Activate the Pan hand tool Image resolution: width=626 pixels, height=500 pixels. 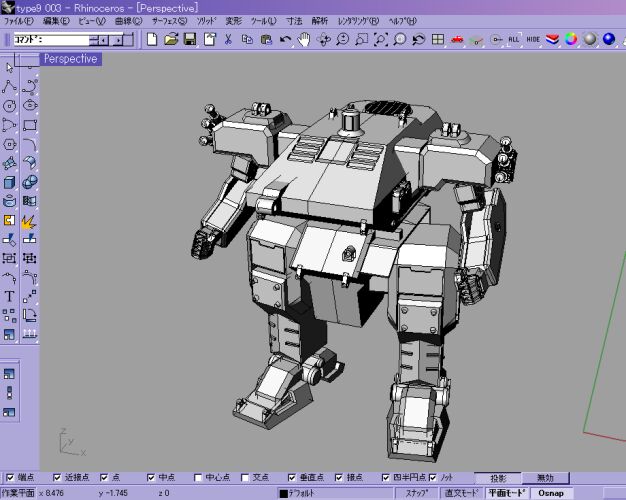click(x=304, y=39)
